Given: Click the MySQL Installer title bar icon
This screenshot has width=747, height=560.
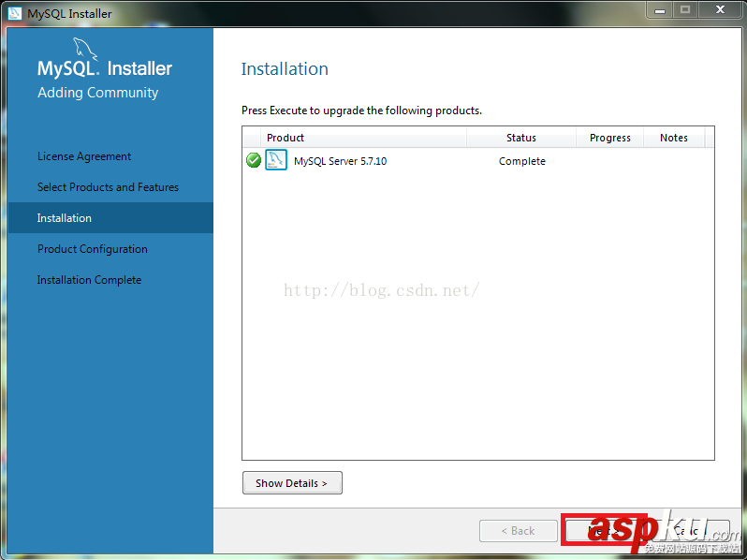Looking at the screenshot, I should [x=14, y=13].
